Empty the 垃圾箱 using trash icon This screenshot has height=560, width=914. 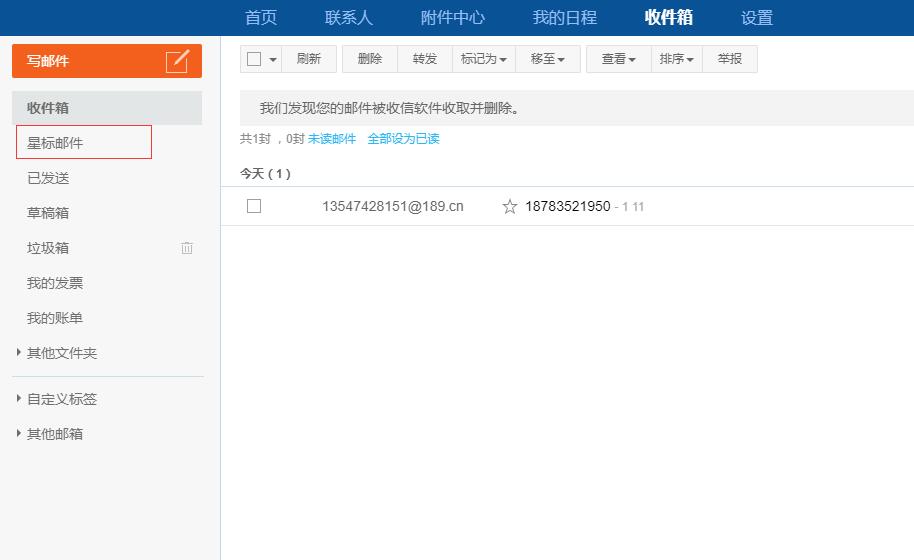187,248
